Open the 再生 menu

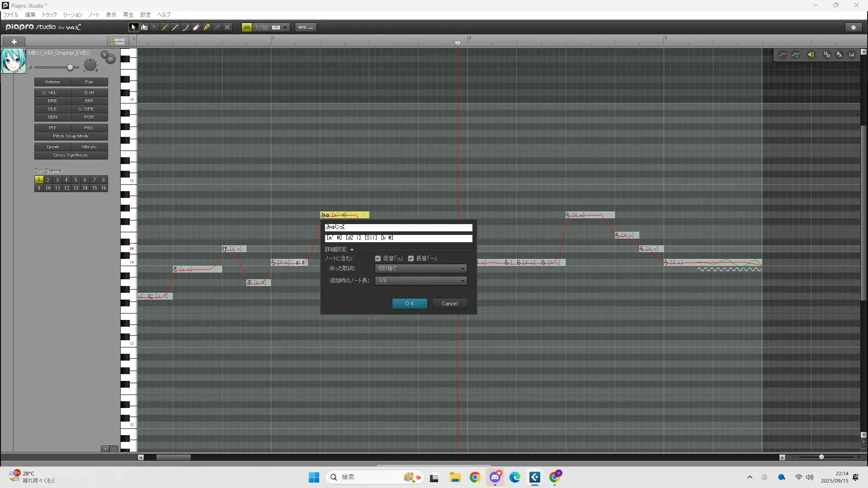pos(128,15)
